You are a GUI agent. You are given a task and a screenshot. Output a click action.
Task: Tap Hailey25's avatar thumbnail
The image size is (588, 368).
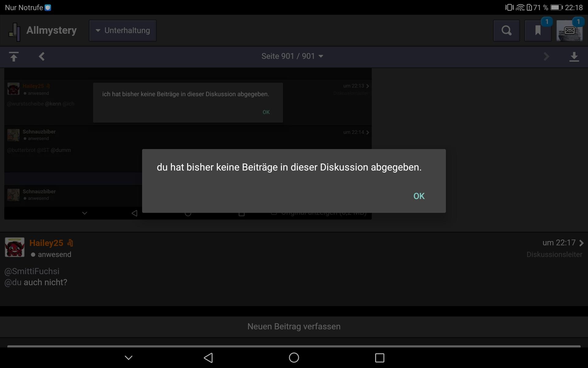click(x=14, y=247)
